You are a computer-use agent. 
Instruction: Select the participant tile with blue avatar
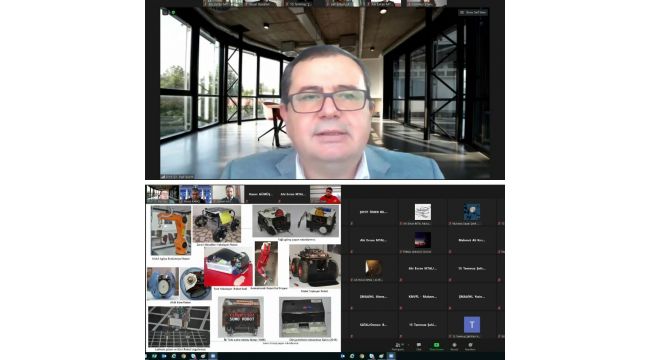[x=472, y=212]
